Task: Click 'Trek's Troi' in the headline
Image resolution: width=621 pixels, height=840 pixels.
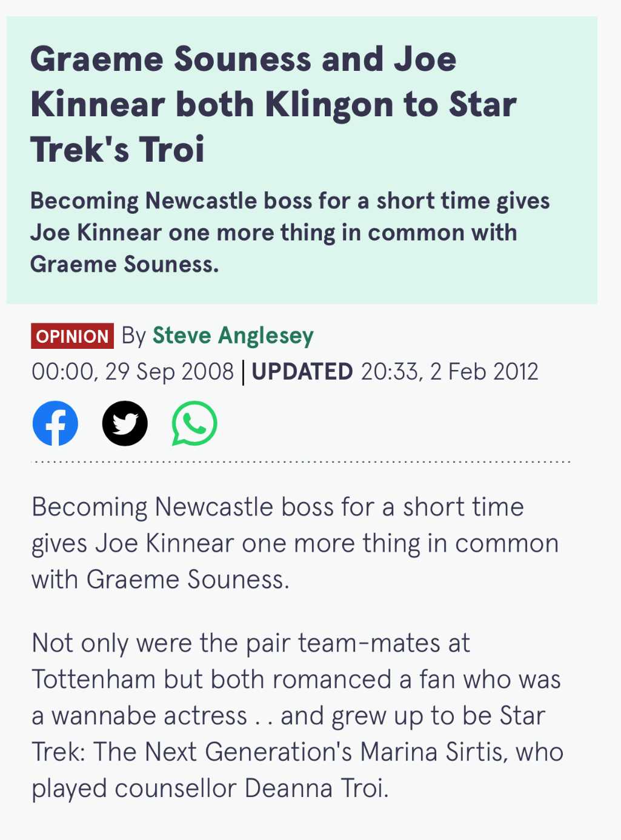Action: click(118, 150)
